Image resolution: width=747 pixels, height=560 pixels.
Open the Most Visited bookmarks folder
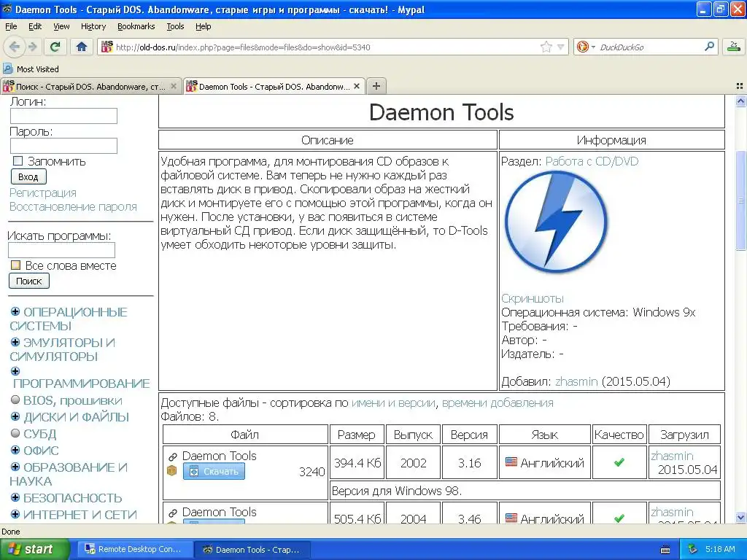click(31, 69)
